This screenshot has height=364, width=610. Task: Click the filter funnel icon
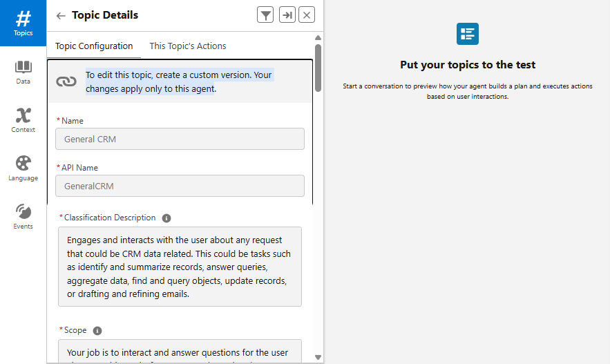tap(265, 15)
